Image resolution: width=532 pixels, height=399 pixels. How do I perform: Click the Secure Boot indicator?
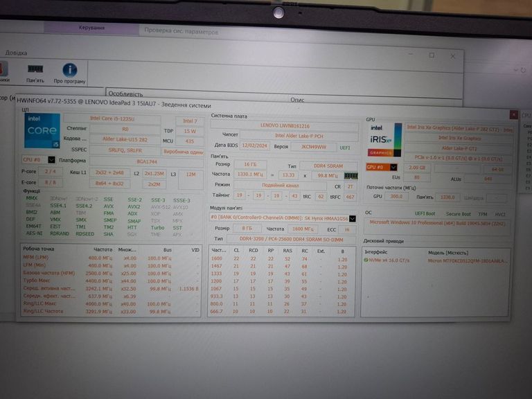click(x=457, y=213)
